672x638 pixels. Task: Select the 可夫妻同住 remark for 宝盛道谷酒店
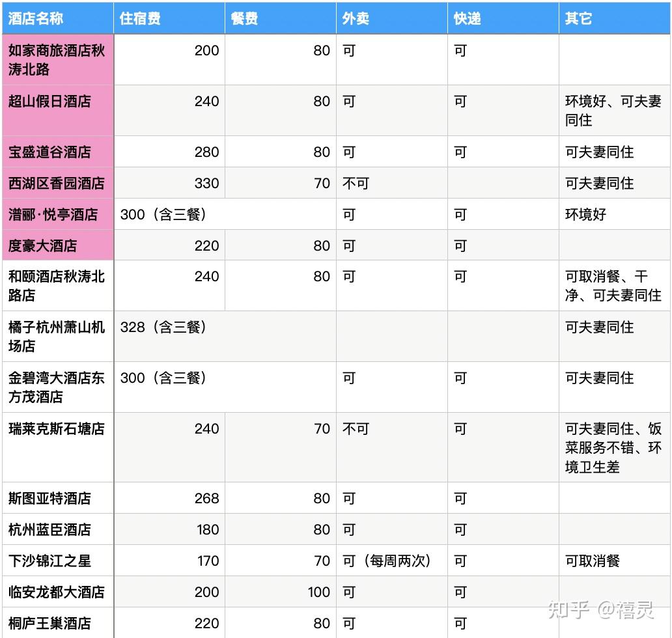(x=615, y=152)
